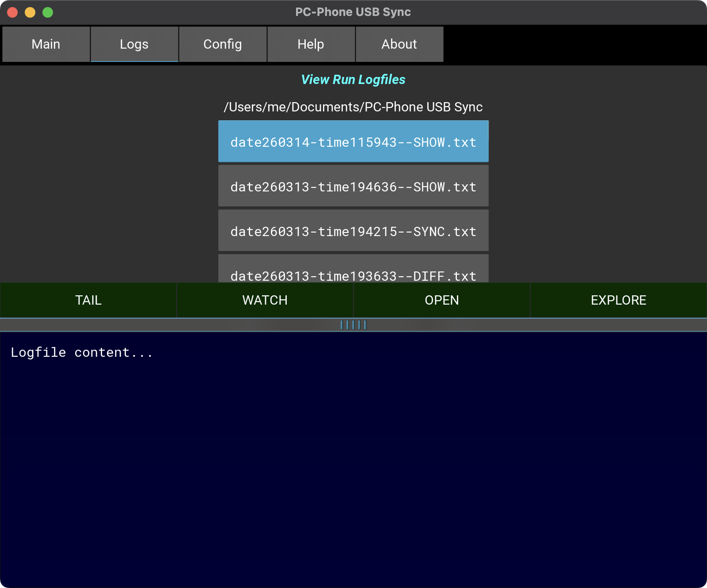
Task: Click the logs folder path label
Action: [x=353, y=107]
